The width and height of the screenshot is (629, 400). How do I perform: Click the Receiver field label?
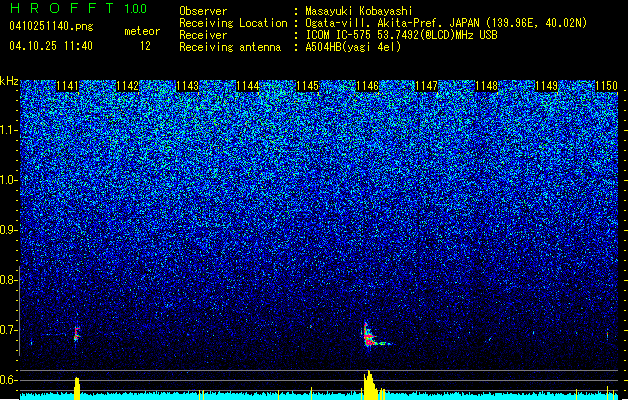point(203,35)
